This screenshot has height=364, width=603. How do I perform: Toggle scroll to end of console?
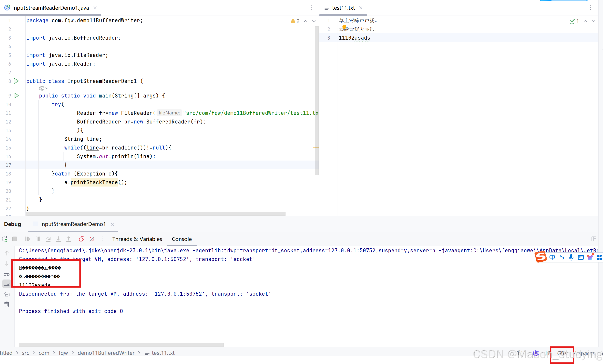tap(7, 284)
